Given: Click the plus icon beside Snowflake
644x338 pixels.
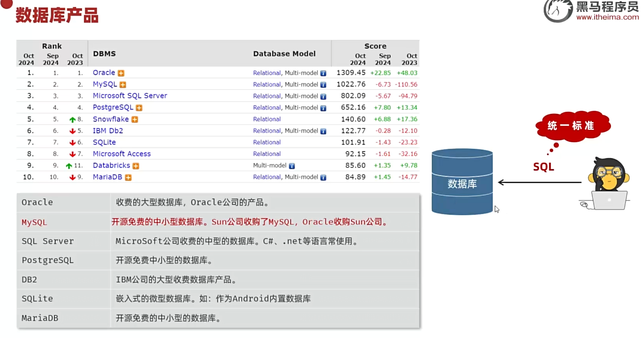Looking at the screenshot, I should pyautogui.click(x=135, y=120).
